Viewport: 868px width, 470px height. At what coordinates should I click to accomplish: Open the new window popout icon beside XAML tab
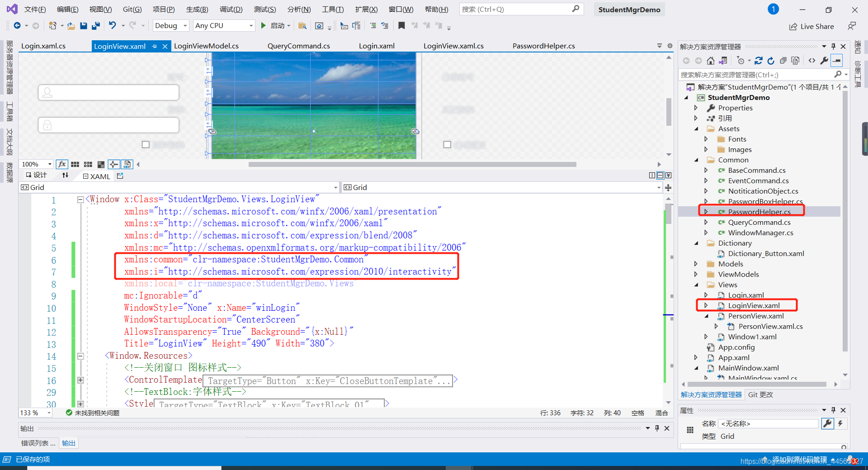click(120, 176)
